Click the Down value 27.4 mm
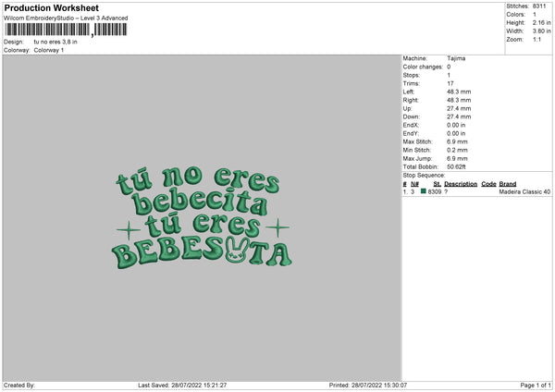The height and width of the screenshot is (392, 555). 459,116
